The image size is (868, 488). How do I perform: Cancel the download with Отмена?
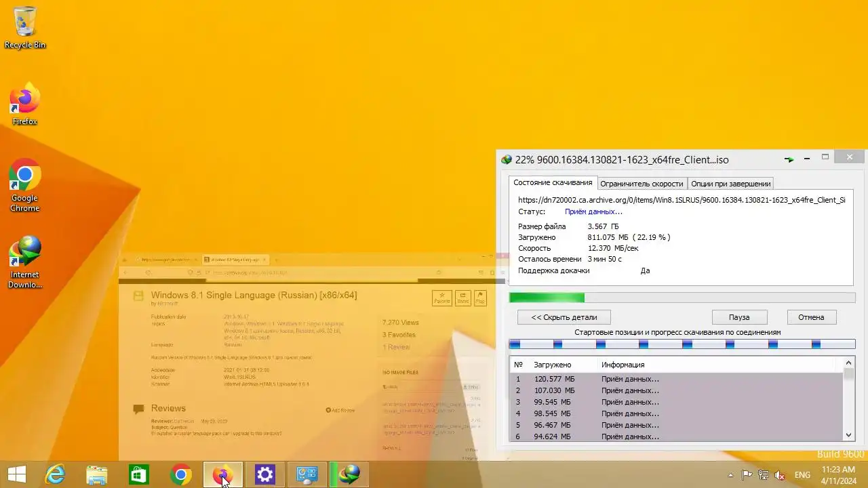pyautogui.click(x=811, y=317)
